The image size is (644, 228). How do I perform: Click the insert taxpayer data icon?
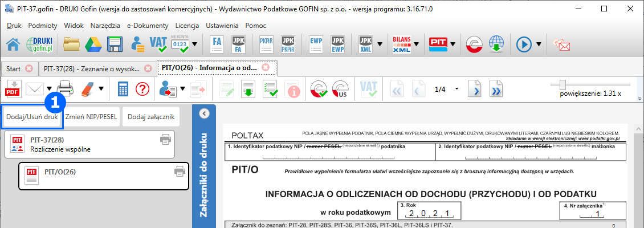coord(168,88)
